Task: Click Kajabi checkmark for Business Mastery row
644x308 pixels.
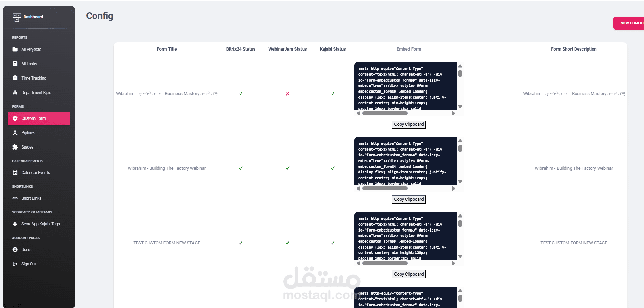Action: (x=333, y=93)
